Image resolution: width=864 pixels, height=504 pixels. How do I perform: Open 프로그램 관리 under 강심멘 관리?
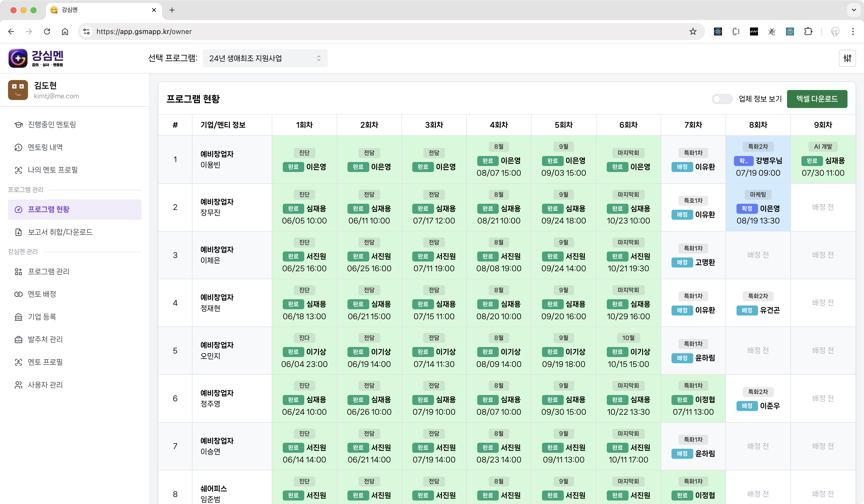pos(48,271)
